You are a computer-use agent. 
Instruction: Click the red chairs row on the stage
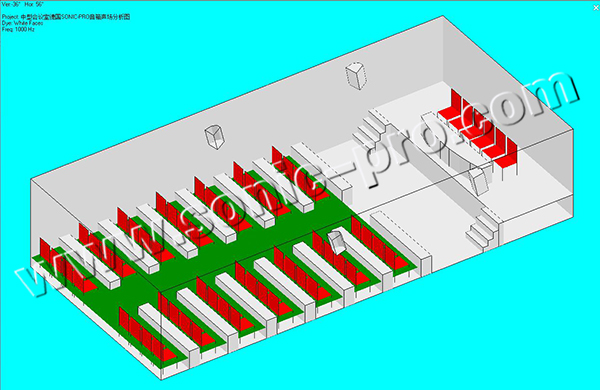(x=478, y=130)
